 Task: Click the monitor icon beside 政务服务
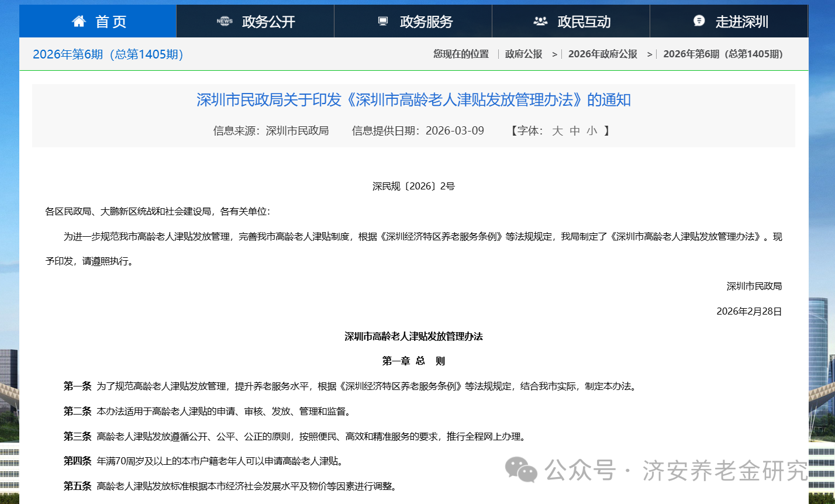tap(383, 22)
